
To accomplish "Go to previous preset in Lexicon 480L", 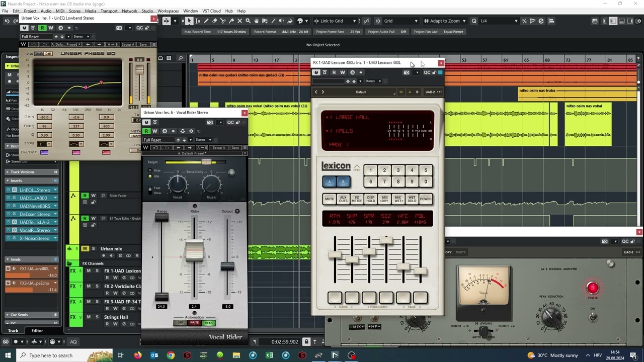I will tap(316, 92).
